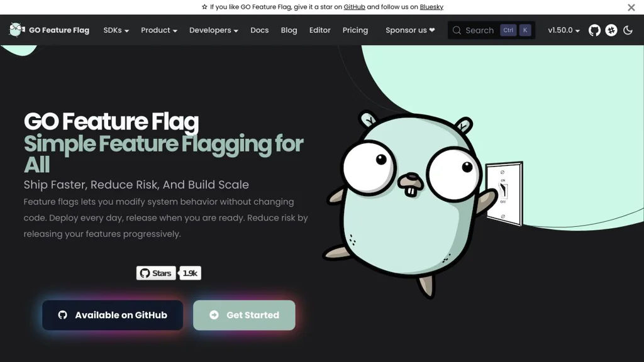
Task: Click the search magnifier icon
Action: pos(457,30)
